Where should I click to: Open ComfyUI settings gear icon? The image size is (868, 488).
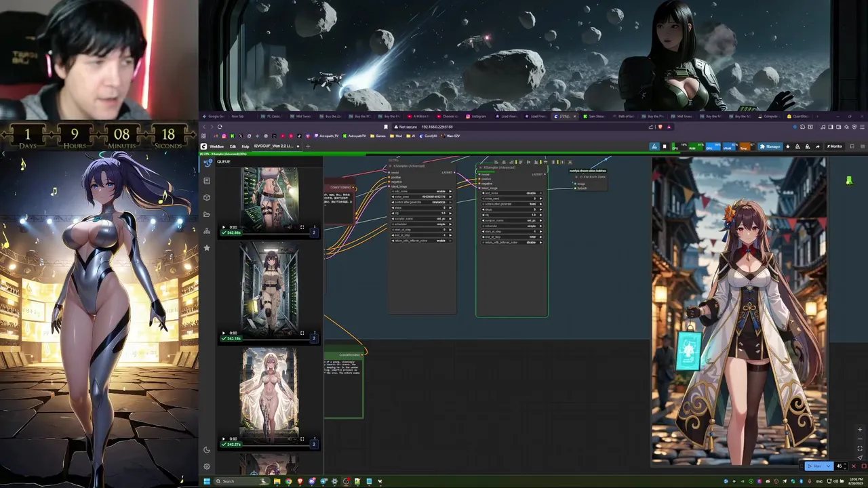click(207, 466)
